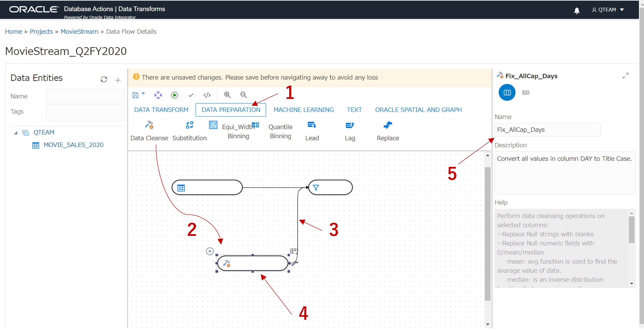644x335 pixels.
Task: Collapse the QTEAM schema tree node
Action: 16,133
